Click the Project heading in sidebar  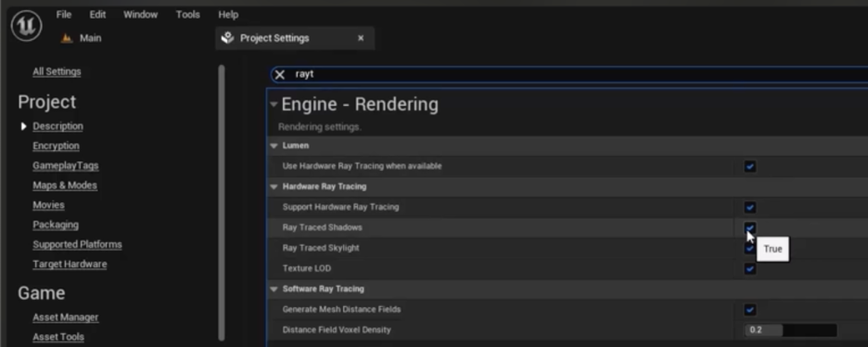tap(47, 102)
